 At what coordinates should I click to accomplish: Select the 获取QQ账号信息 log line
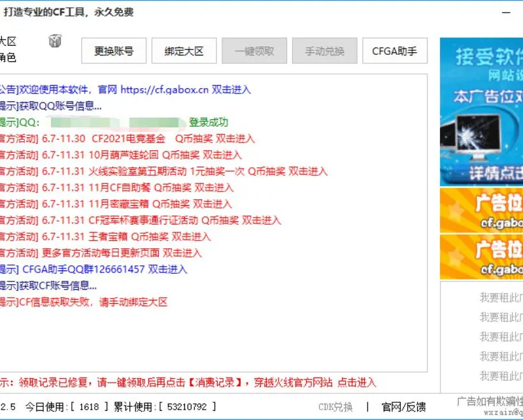pos(51,106)
